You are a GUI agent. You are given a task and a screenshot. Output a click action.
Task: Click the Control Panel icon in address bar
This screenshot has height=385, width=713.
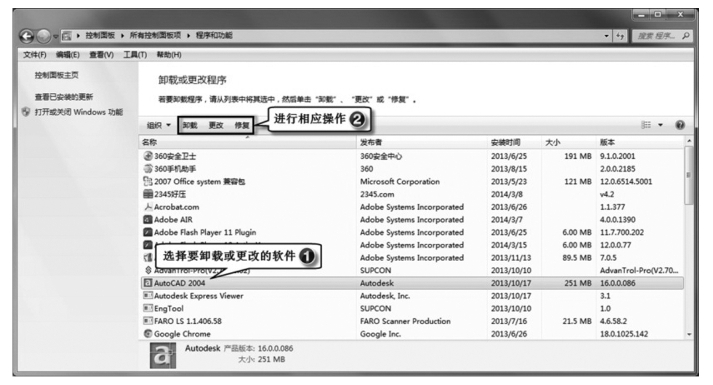[x=67, y=35]
